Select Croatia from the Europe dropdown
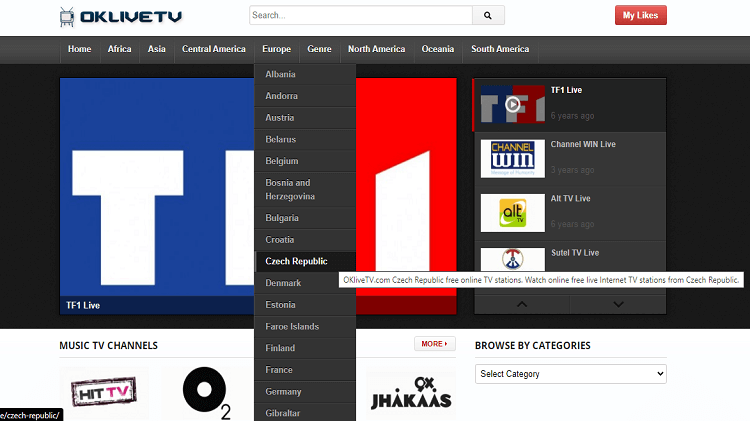Screen dimensions: 750x421 tap(305, 240)
